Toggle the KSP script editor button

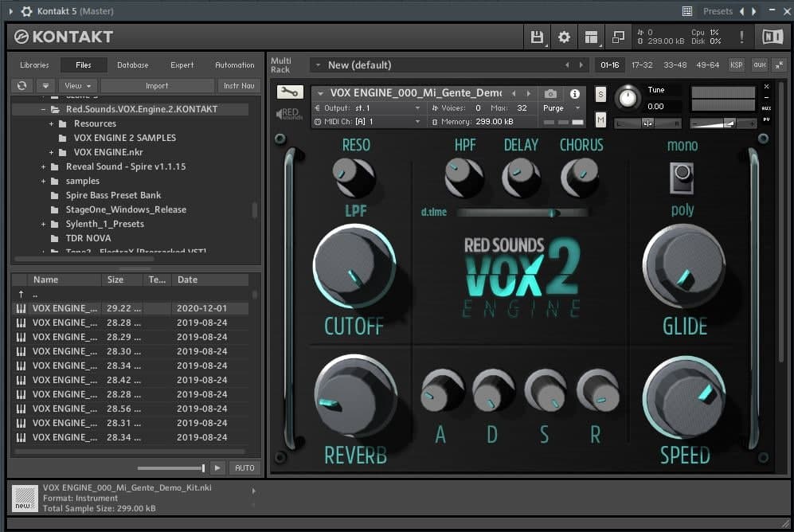tap(737, 65)
